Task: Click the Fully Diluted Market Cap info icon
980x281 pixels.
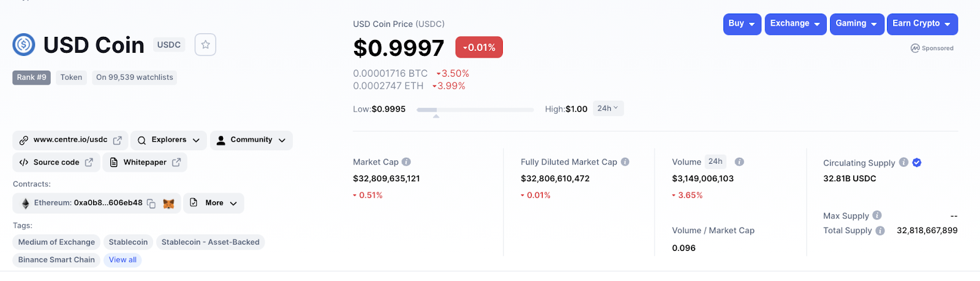Action: click(x=625, y=162)
